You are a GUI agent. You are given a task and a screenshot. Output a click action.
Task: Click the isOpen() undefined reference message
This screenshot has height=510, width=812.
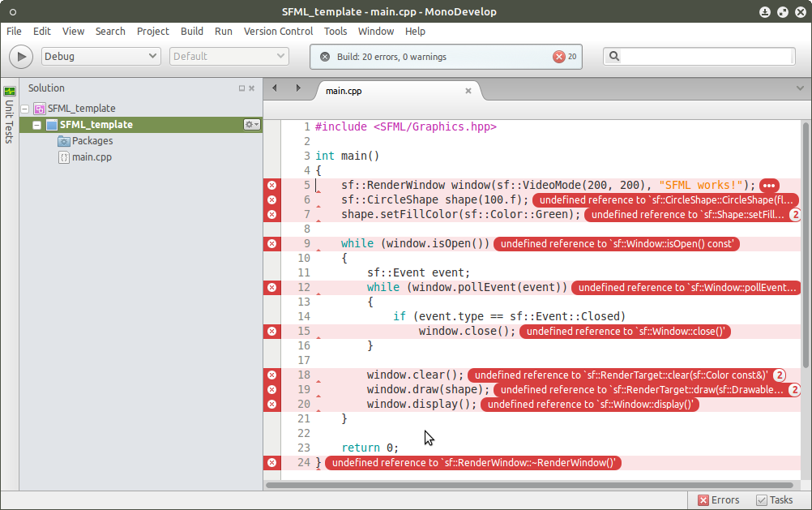tap(617, 243)
